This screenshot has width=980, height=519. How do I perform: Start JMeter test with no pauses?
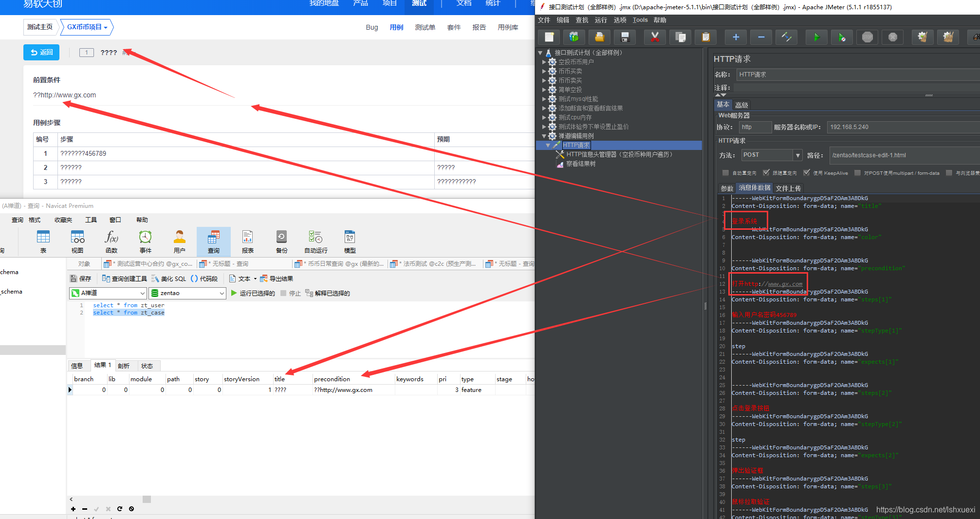tap(842, 37)
